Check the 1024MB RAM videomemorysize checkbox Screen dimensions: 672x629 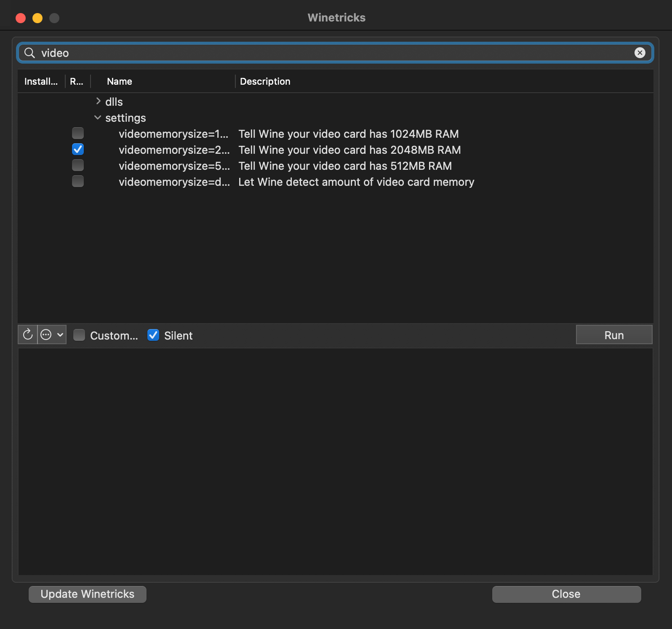78,133
